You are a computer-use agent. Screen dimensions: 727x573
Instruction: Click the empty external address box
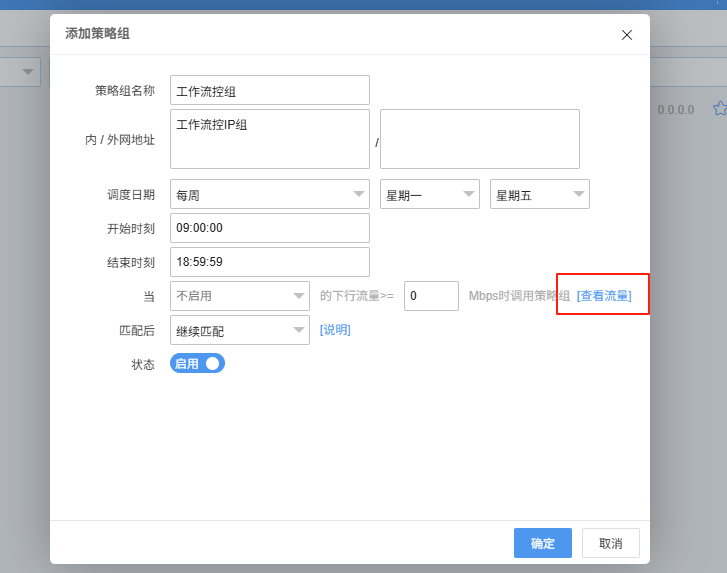coord(480,139)
